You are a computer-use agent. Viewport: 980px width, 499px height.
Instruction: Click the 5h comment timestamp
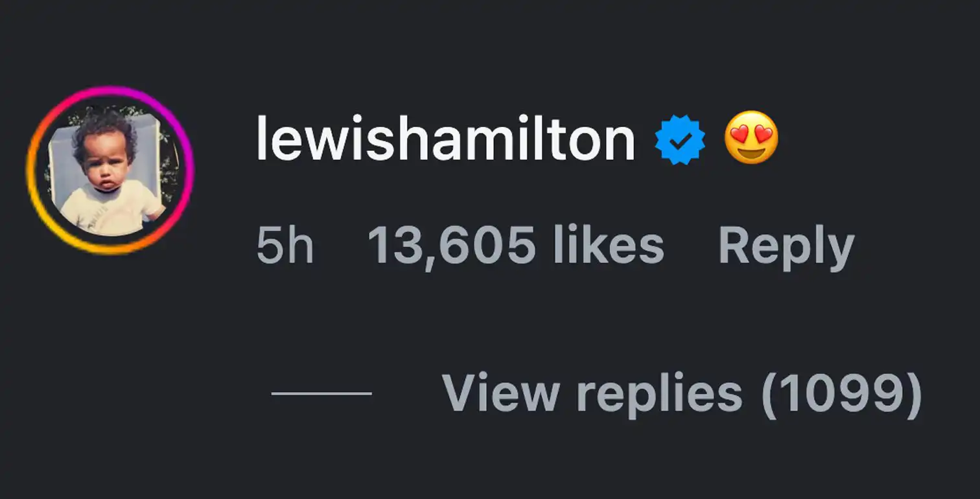pyautogui.click(x=285, y=246)
